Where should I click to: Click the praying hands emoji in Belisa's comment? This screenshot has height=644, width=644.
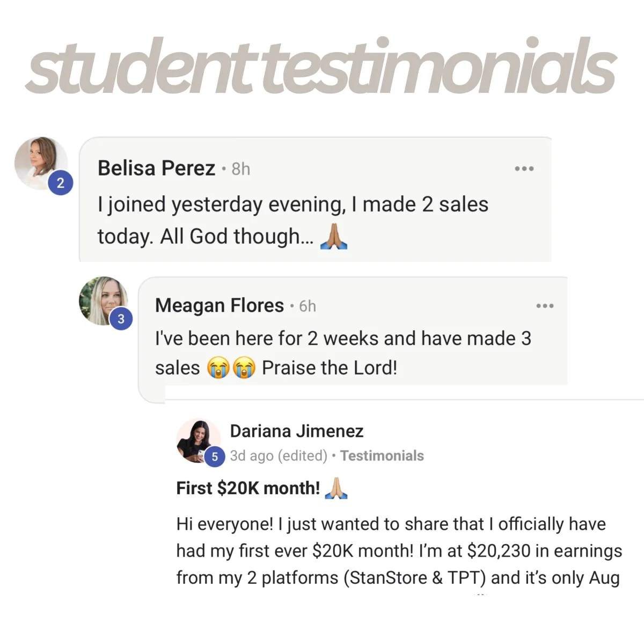334,237
